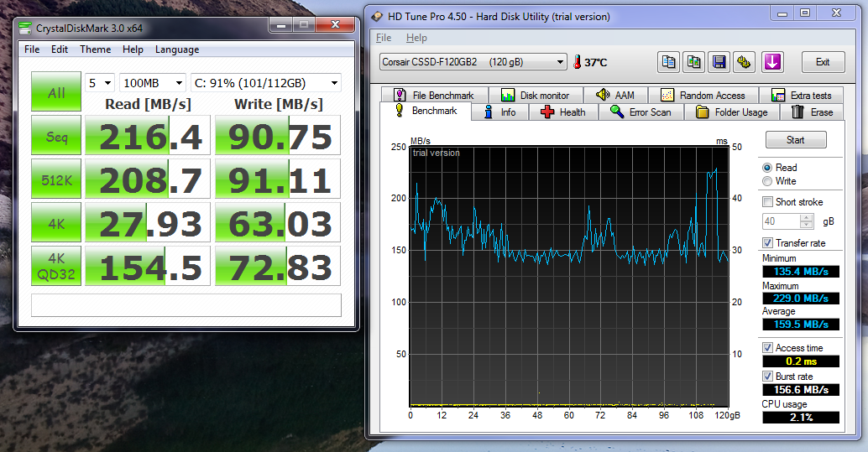Click the Access time 0.2 ms value

801,361
